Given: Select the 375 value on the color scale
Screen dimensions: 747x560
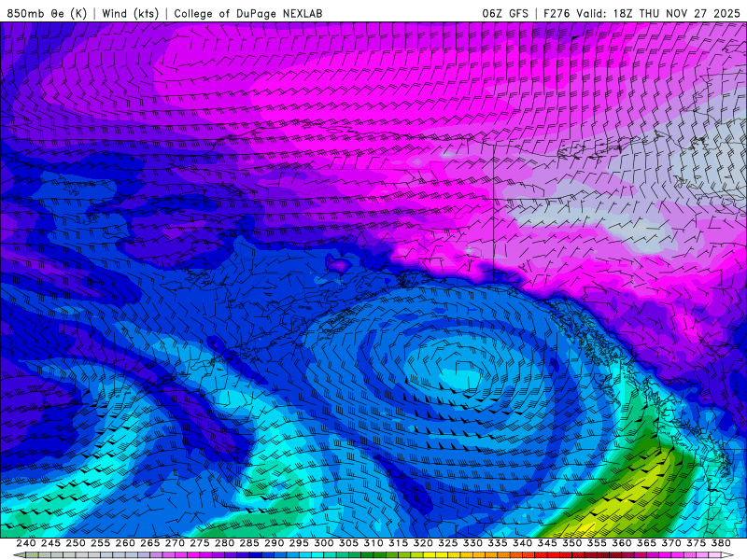Looking at the screenshot, I should tap(696, 543).
